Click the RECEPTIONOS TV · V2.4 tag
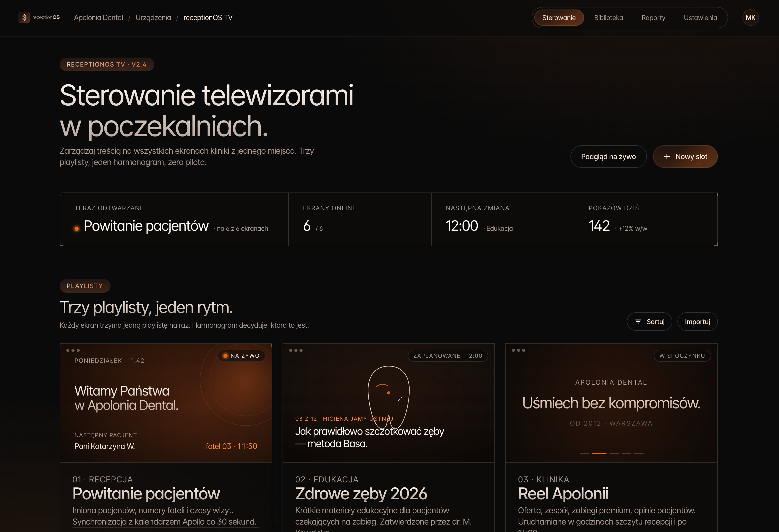Viewport: 779px width, 532px height. [x=107, y=64]
